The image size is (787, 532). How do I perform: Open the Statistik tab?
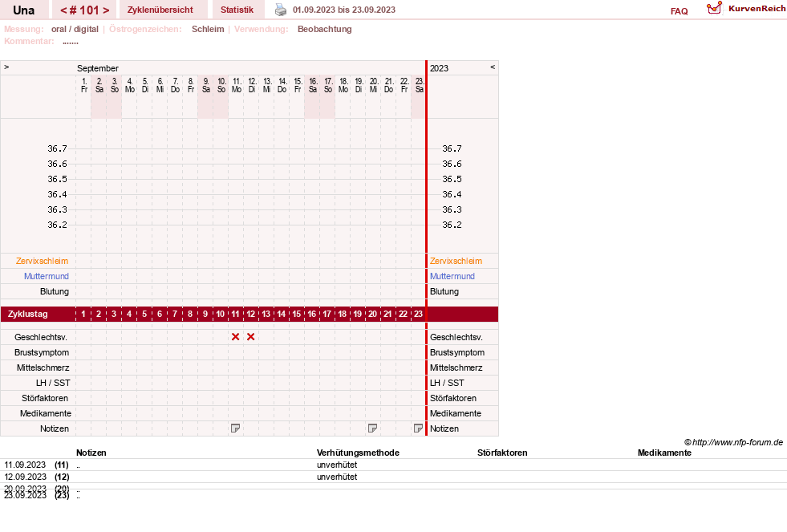237,10
